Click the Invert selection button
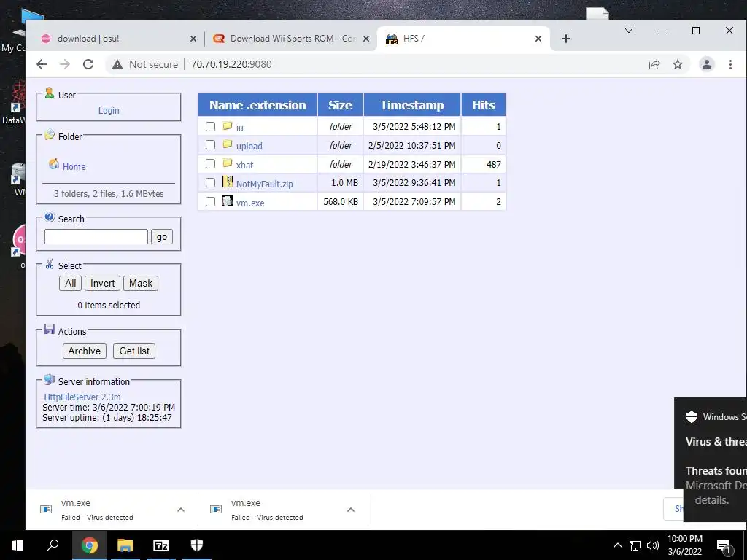Screen dimensions: 747x560 point(102,283)
